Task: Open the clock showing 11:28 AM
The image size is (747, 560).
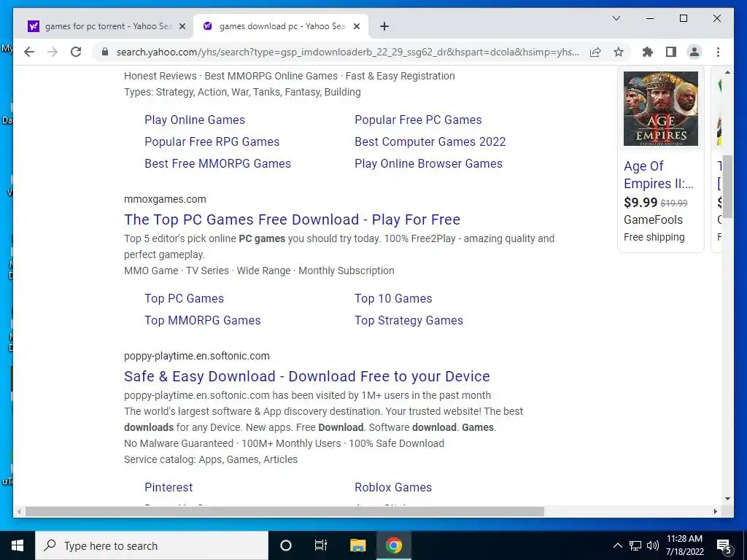Action: (684, 545)
